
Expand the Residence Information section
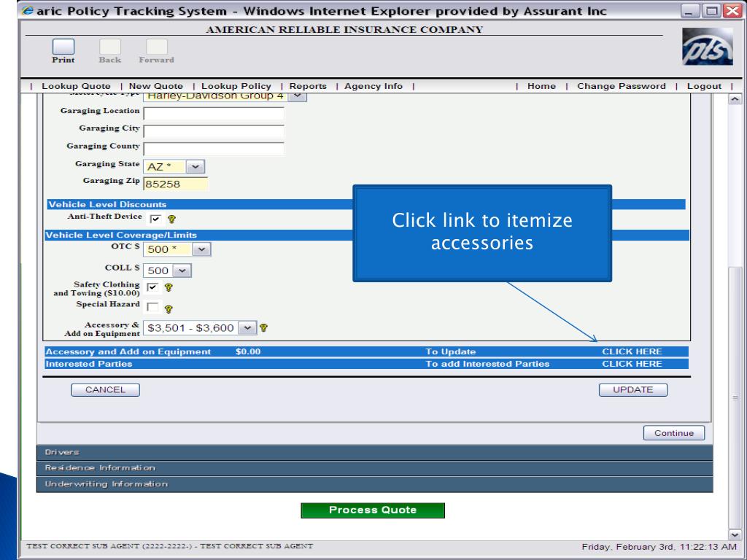pos(374,468)
